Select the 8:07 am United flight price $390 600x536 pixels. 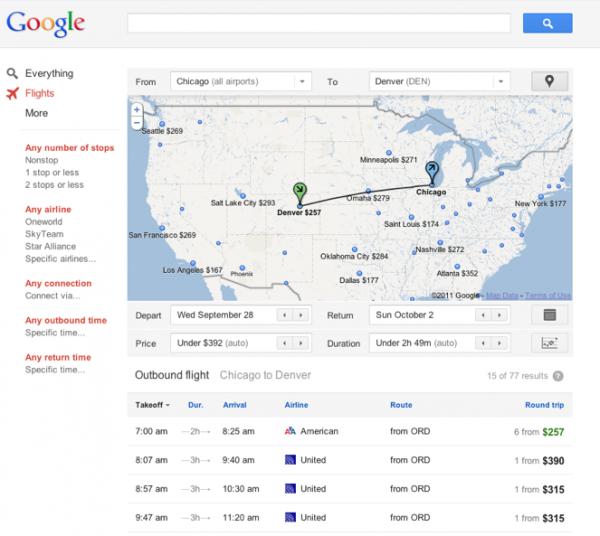point(553,461)
